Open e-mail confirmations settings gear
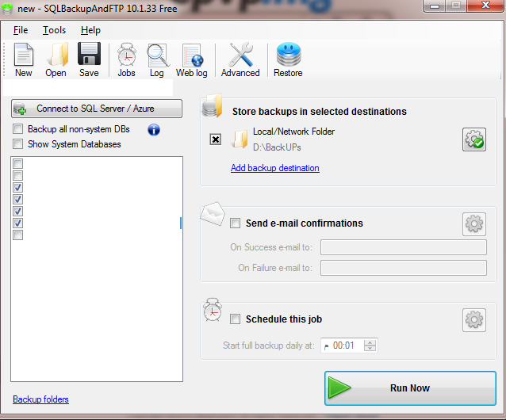The height and width of the screenshot is (420, 506). pos(474,224)
